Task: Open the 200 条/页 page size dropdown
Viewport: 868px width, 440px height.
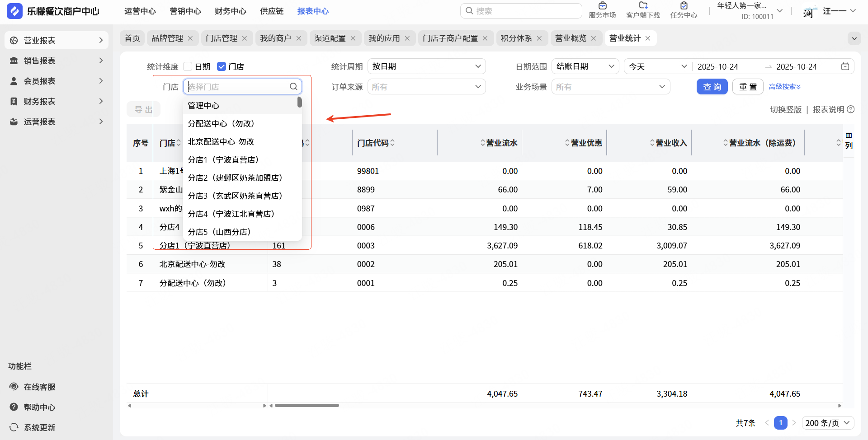Action: pos(828,423)
